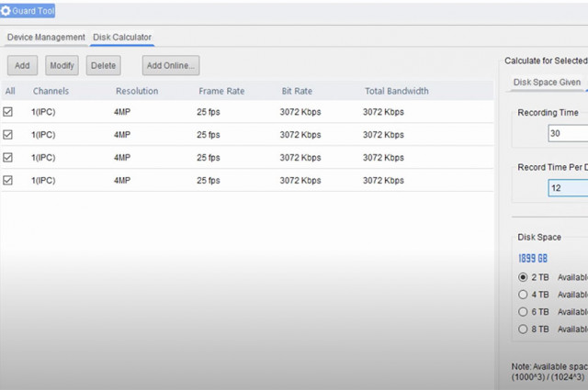Screen dimensions: 588x390
Task: Click the Guard Tool gear icon
Action: click(6, 11)
